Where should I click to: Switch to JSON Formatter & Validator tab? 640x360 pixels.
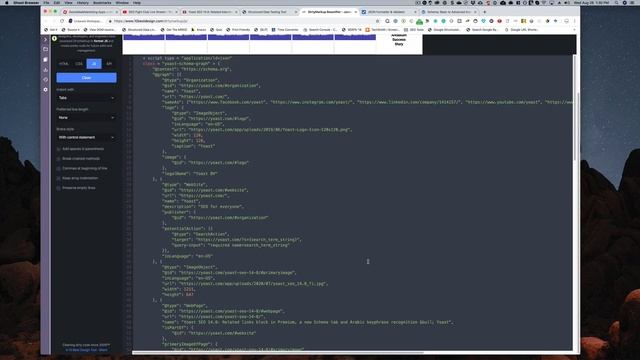pos(389,12)
